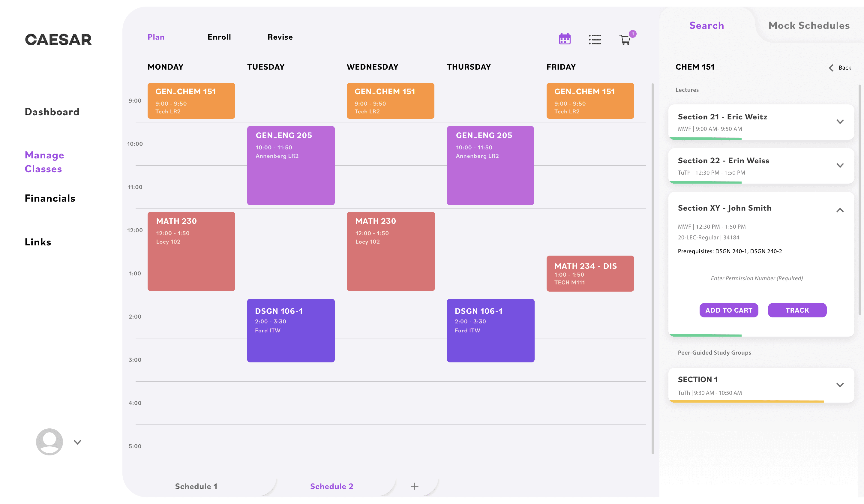This screenshot has height=504, width=864.
Task: Expand the SECTION 1 study group
Action: pos(840,385)
